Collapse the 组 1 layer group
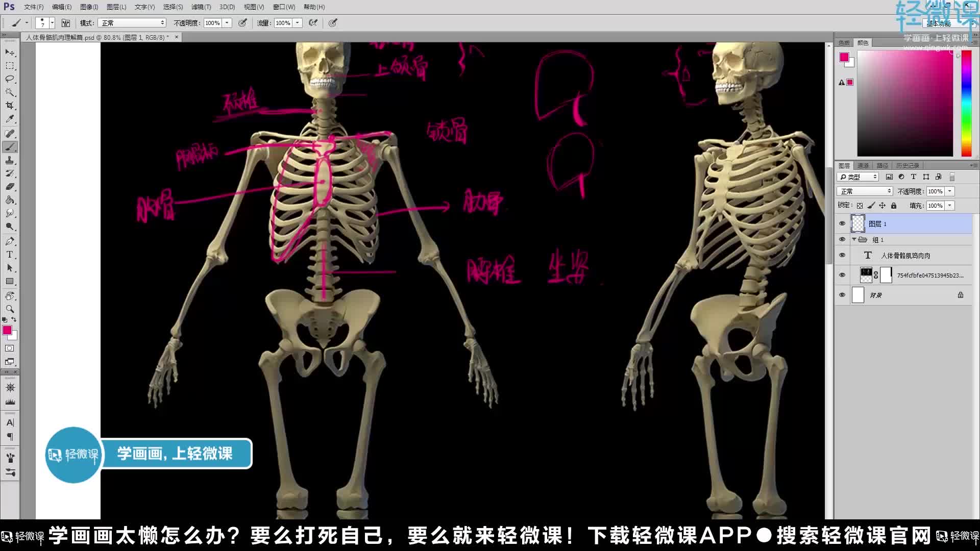Viewport: 980px width, 551px height. pos(854,239)
